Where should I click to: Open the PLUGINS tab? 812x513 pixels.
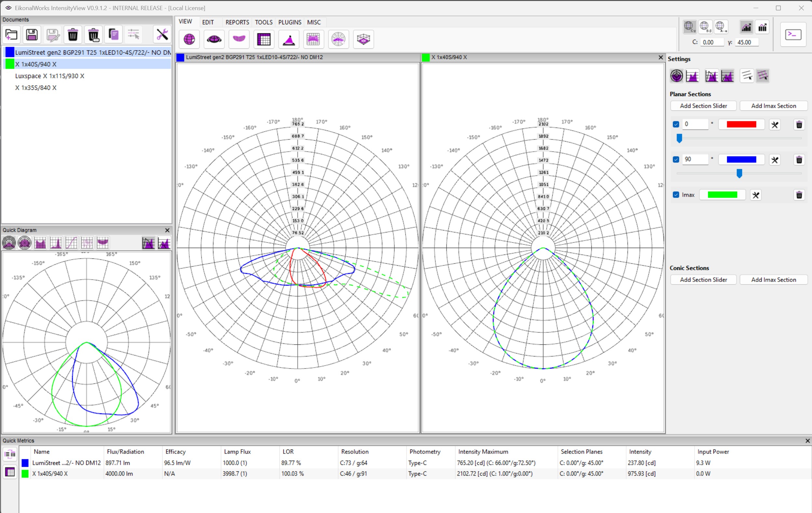click(x=290, y=22)
